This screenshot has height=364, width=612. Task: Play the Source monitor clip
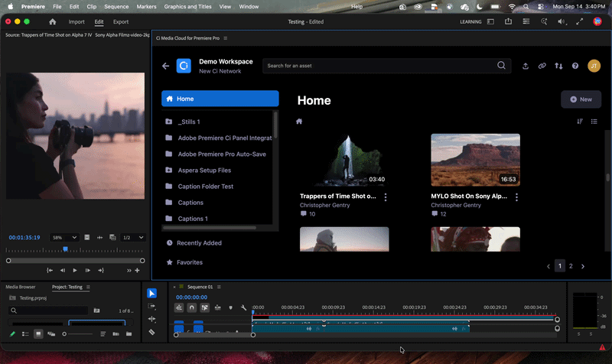click(x=75, y=271)
